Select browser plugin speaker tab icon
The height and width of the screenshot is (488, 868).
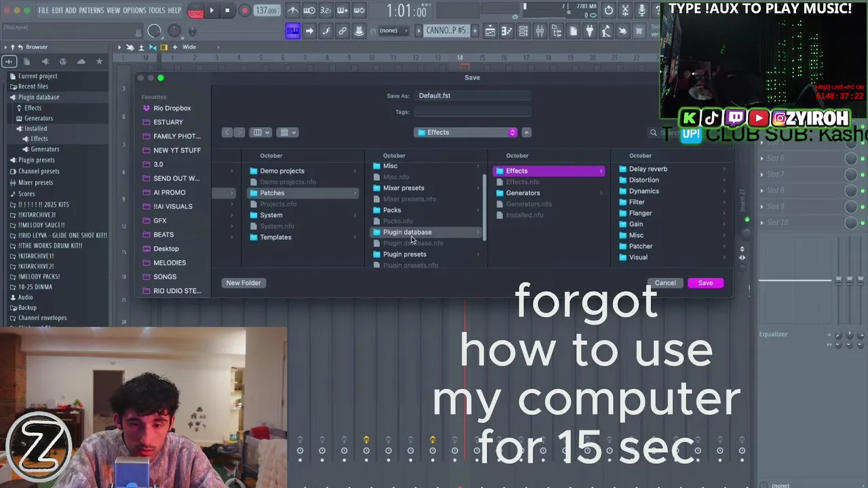45,61
